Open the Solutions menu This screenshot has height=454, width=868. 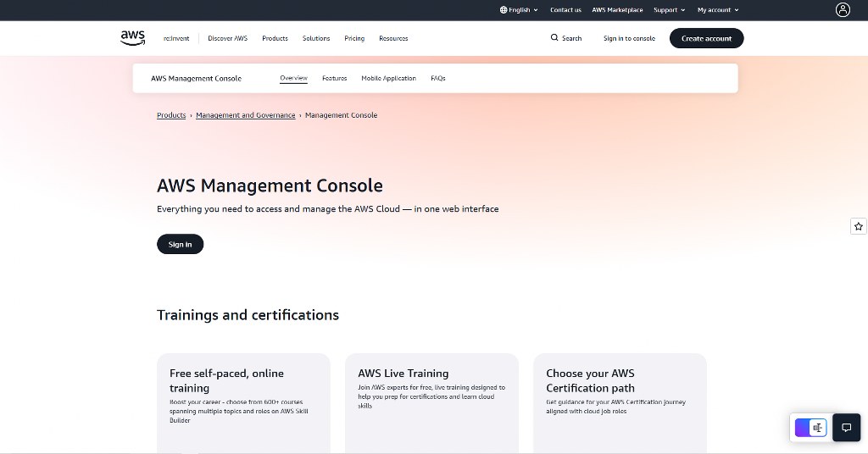pos(316,38)
